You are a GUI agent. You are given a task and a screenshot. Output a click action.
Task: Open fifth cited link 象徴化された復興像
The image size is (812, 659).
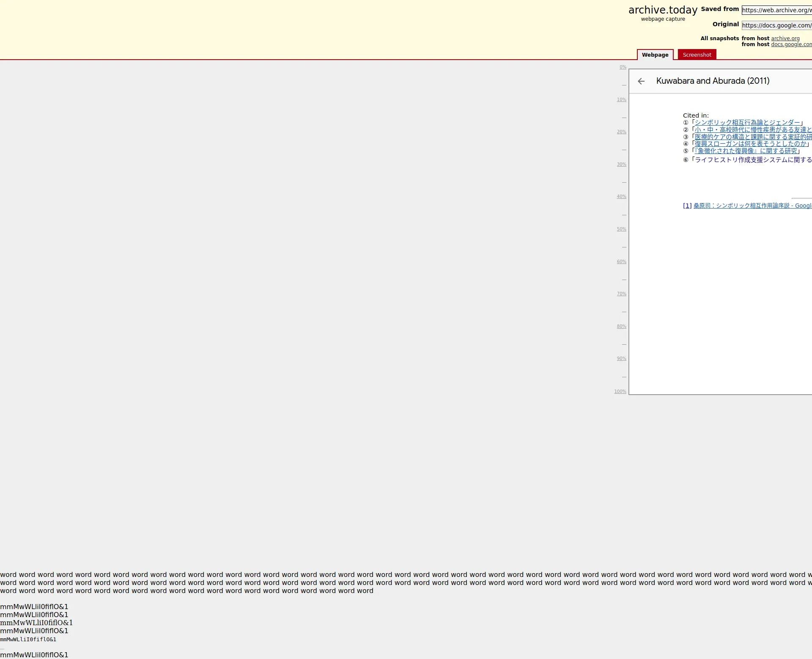(746, 151)
